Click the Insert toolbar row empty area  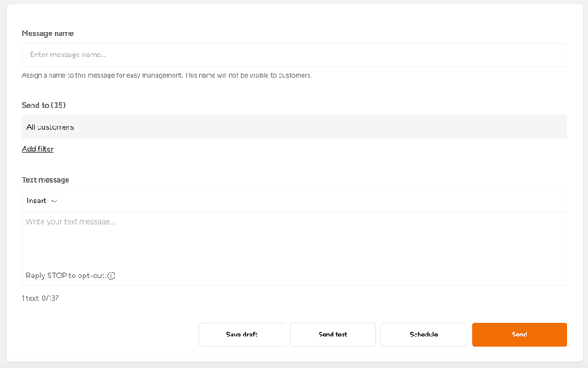click(311, 201)
